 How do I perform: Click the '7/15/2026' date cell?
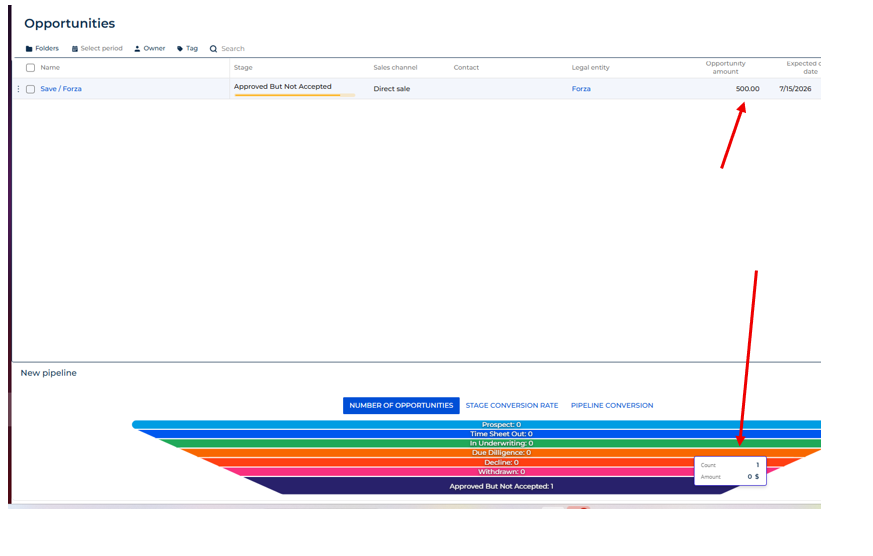tap(795, 89)
